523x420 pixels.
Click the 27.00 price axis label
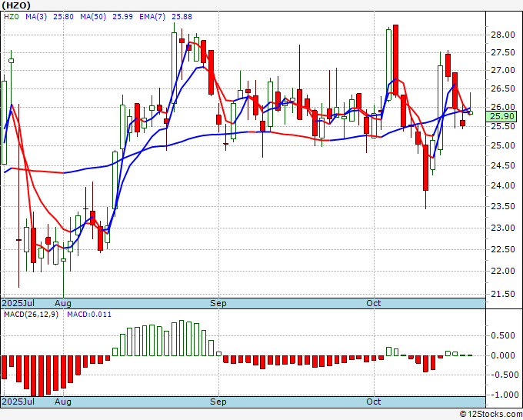click(503, 71)
